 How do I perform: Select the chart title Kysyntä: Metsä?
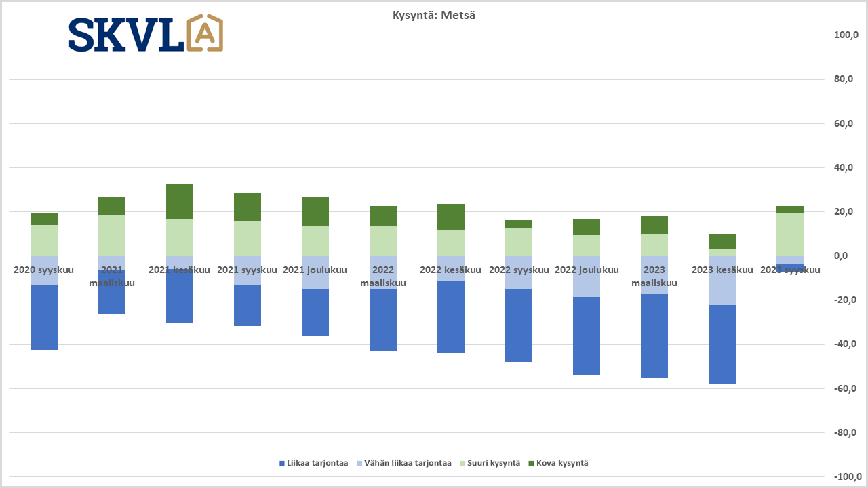point(434,15)
